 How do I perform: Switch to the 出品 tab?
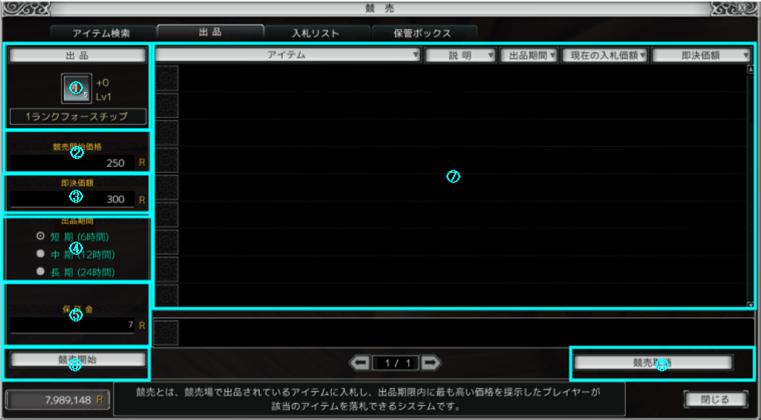click(x=210, y=32)
